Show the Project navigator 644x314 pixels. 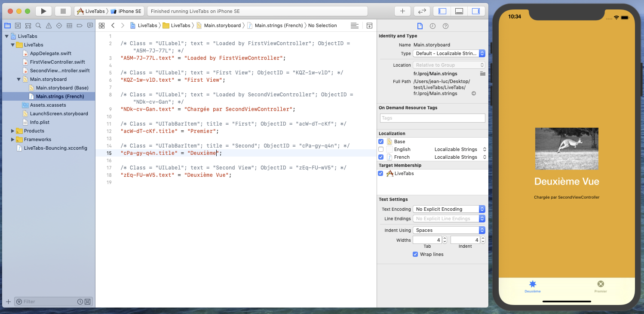pyautogui.click(x=7, y=25)
